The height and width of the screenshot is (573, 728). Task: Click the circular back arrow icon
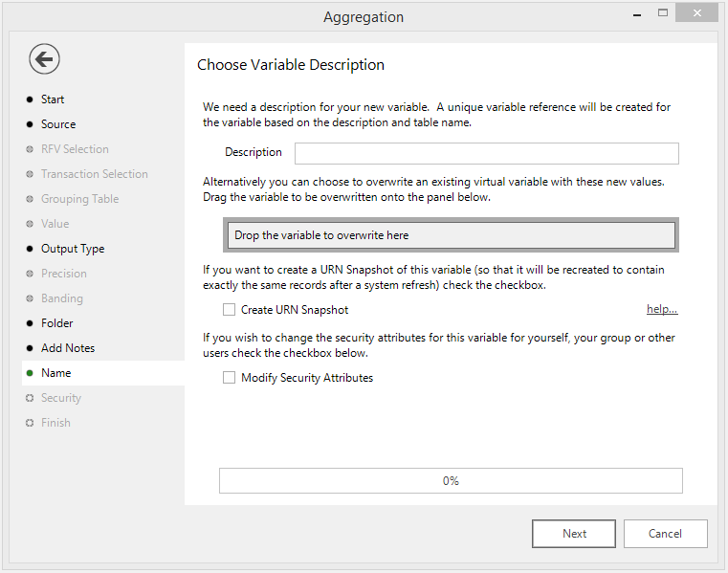(44, 59)
